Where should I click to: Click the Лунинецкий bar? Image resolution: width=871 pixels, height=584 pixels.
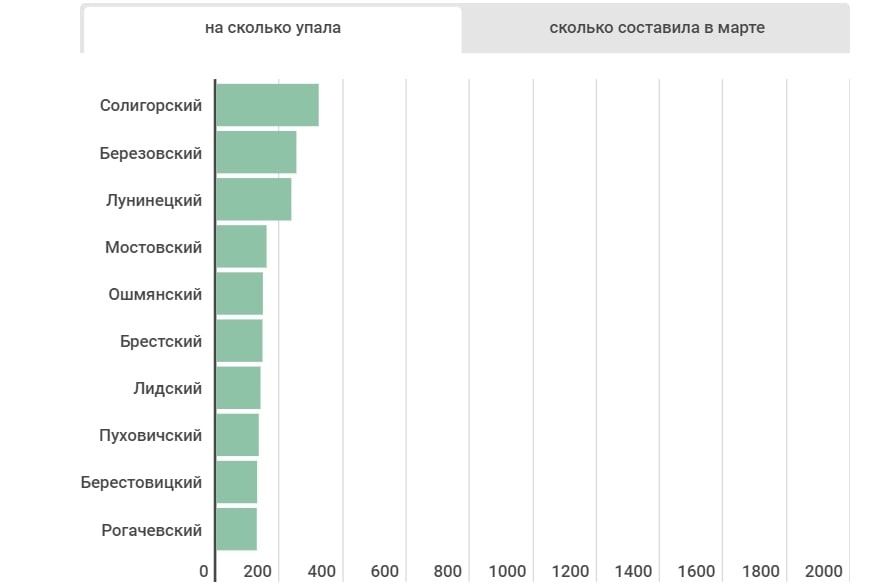[253, 199]
